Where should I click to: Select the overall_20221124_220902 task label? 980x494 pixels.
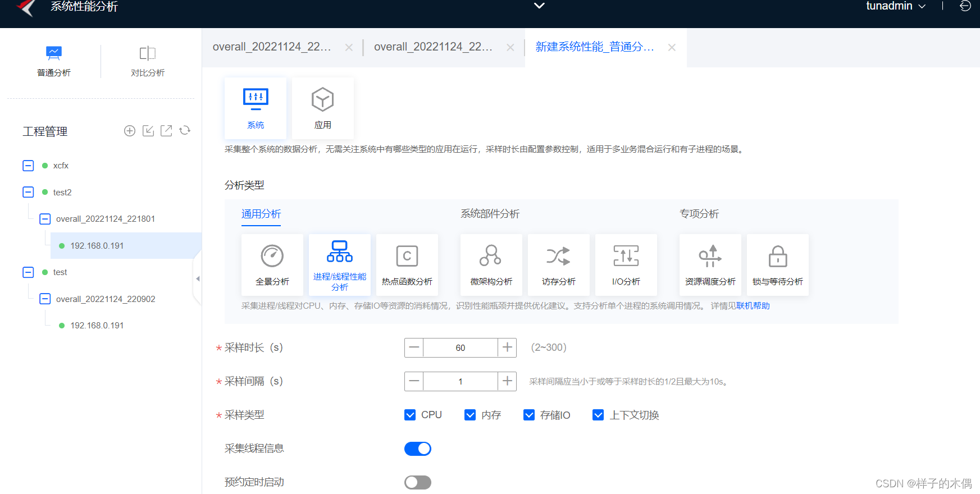[x=106, y=299]
